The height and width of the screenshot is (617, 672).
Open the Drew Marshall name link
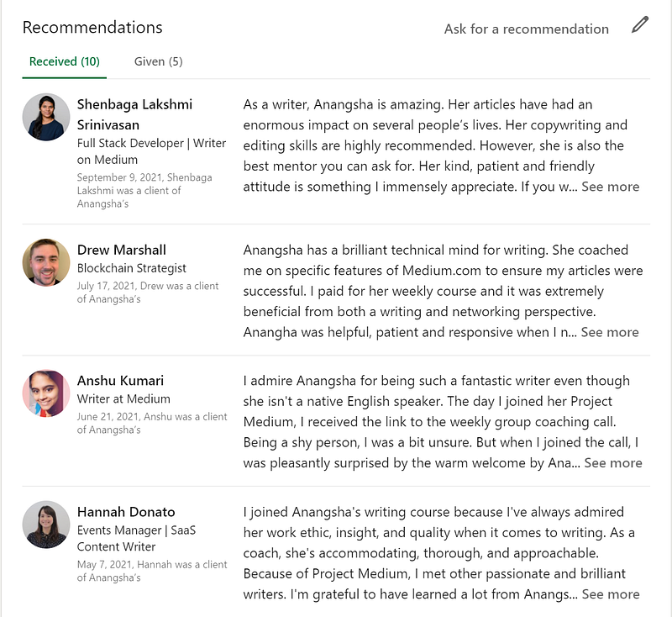click(x=122, y=250)
